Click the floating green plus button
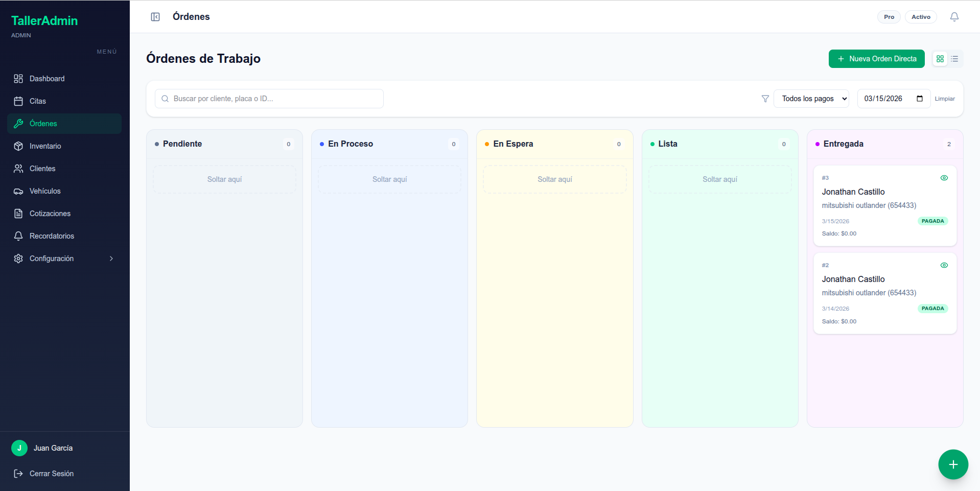 pyautogui.click(x=953, y=464)
